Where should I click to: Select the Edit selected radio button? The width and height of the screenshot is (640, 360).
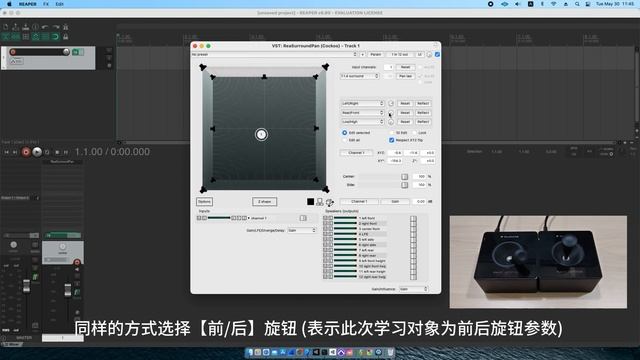coord(344,133)
